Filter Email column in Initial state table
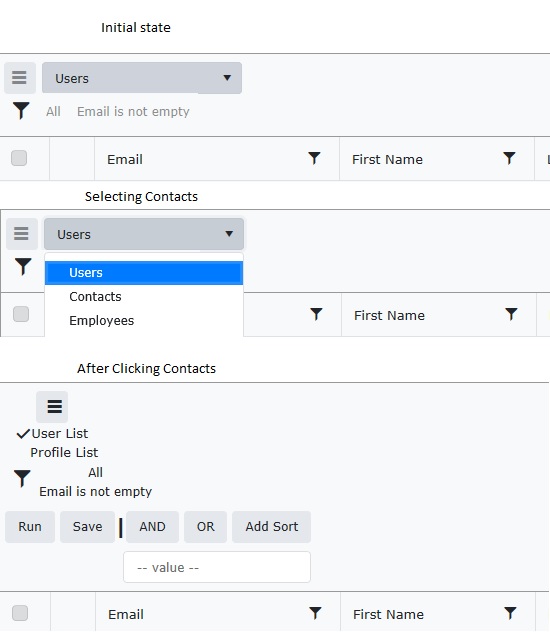550x635 pixels. coord(314,158)
